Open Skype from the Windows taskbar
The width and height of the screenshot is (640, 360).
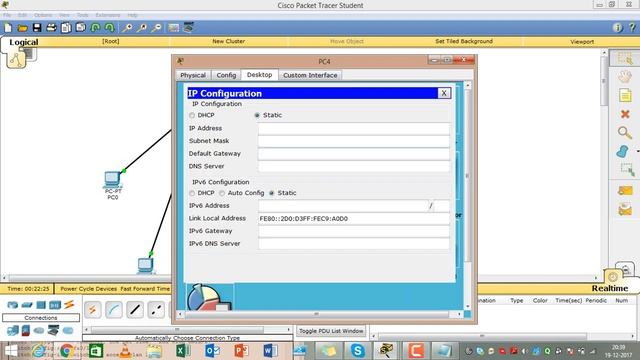pyautogui.click(x=358, y=351)
